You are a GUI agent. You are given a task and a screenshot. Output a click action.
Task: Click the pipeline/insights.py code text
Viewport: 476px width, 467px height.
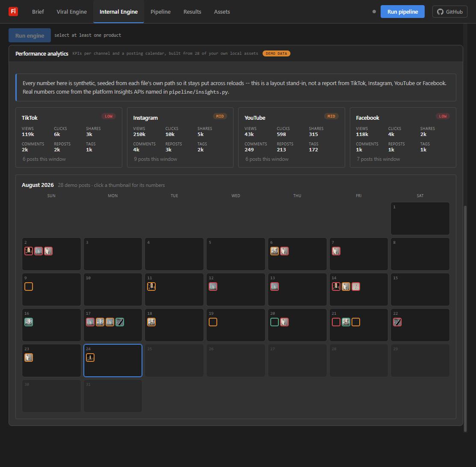(x=198, y=92)
